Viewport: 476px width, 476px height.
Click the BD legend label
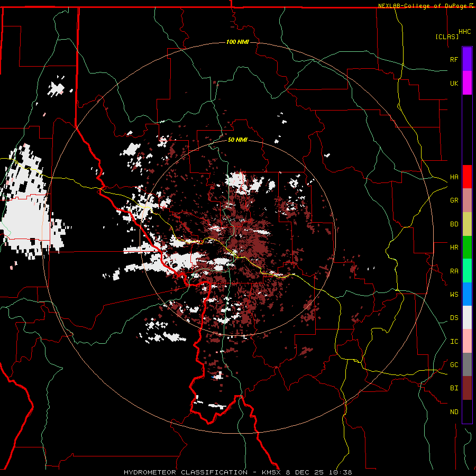coord(454,224)
